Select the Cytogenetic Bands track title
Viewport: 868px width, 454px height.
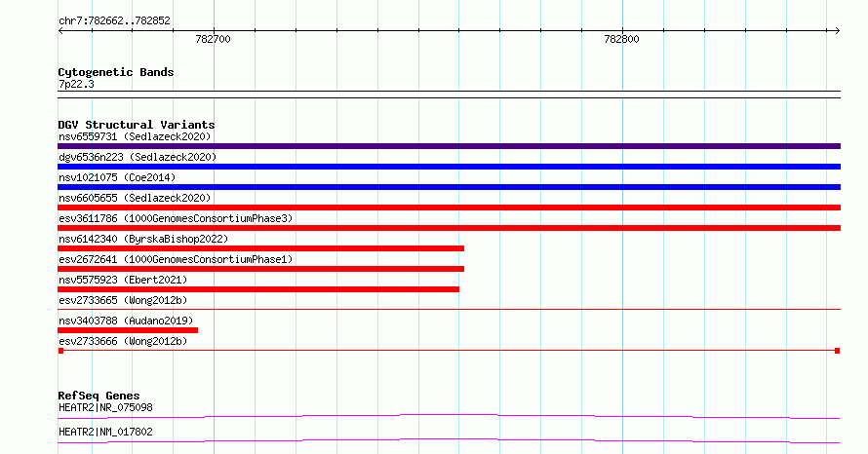[116, 72]
